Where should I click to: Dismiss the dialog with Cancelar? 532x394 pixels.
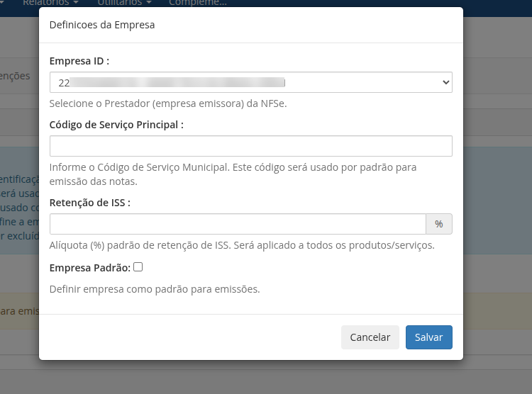(370, 337)
